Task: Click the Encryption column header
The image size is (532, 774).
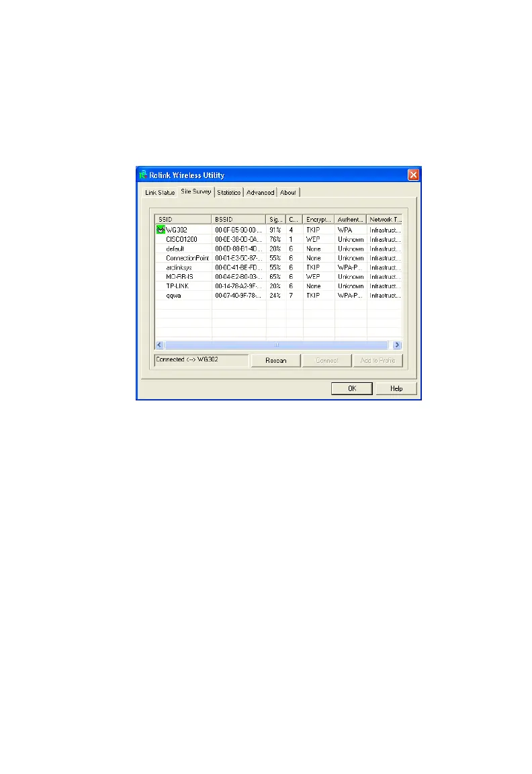Action: coord(319,220)
